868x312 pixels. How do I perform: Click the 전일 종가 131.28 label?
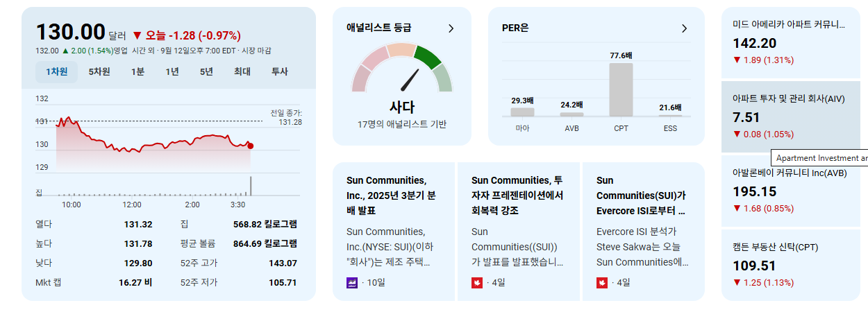coord(286,117)
